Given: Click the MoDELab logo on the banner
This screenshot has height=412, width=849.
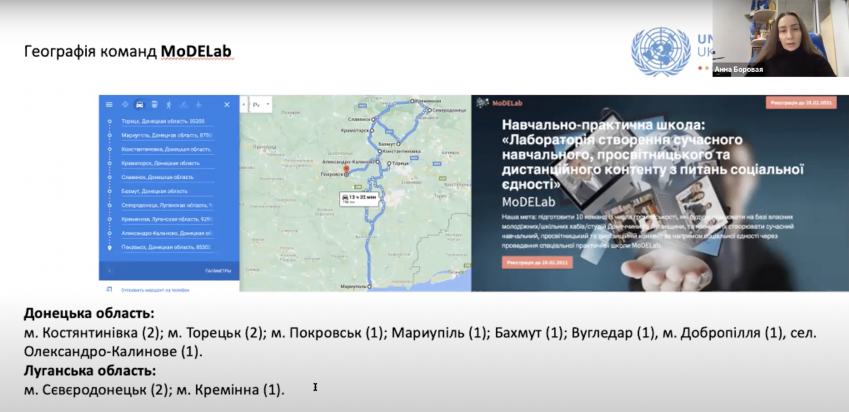Looking at the screenshot, I should (499, 103).
